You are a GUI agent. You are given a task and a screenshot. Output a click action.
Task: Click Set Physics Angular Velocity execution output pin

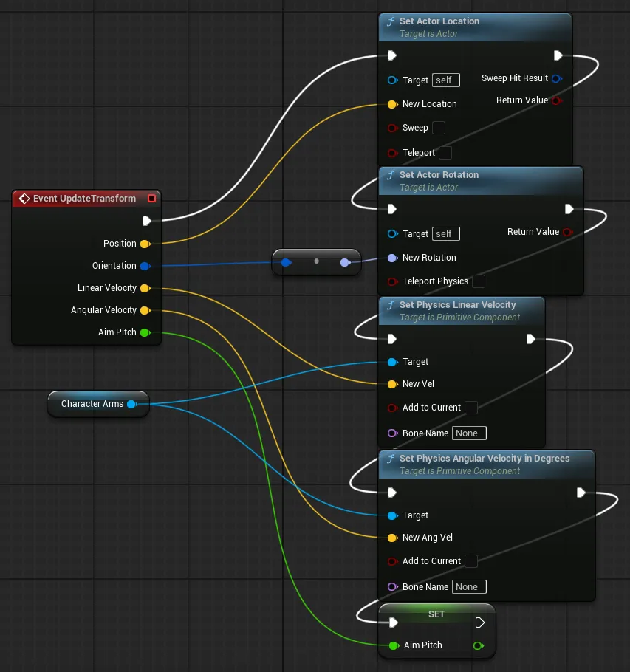click(x=581, y=493)
